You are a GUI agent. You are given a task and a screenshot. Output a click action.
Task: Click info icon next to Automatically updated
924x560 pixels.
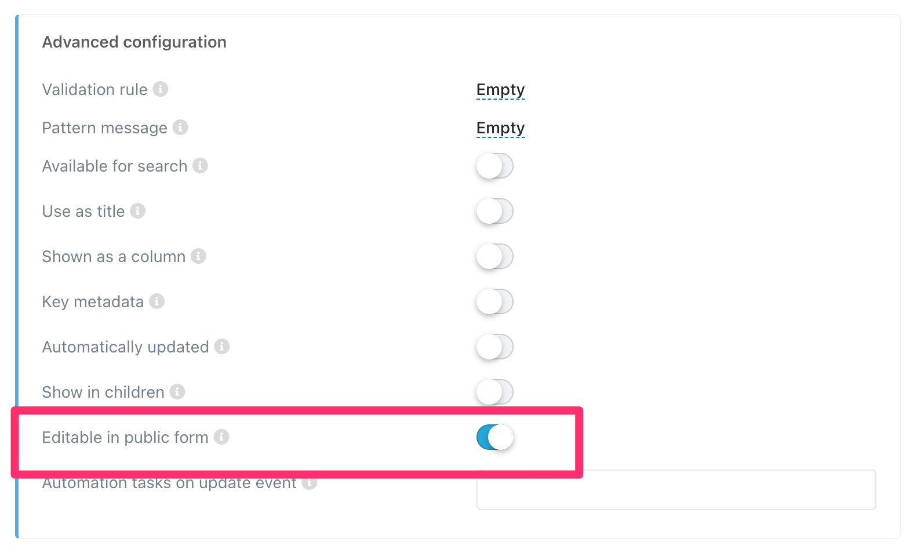click(x=222, y=347)
